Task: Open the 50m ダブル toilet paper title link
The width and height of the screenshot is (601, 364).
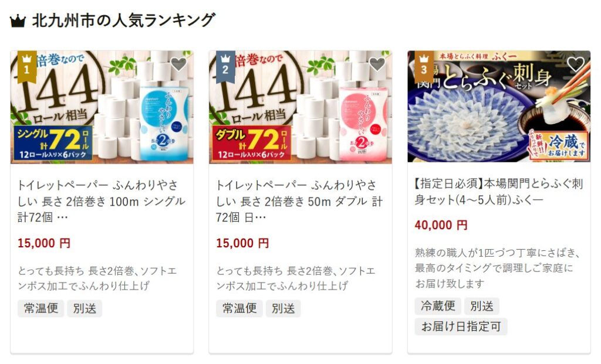Action: pyautogui.click(x=300, y=201)
